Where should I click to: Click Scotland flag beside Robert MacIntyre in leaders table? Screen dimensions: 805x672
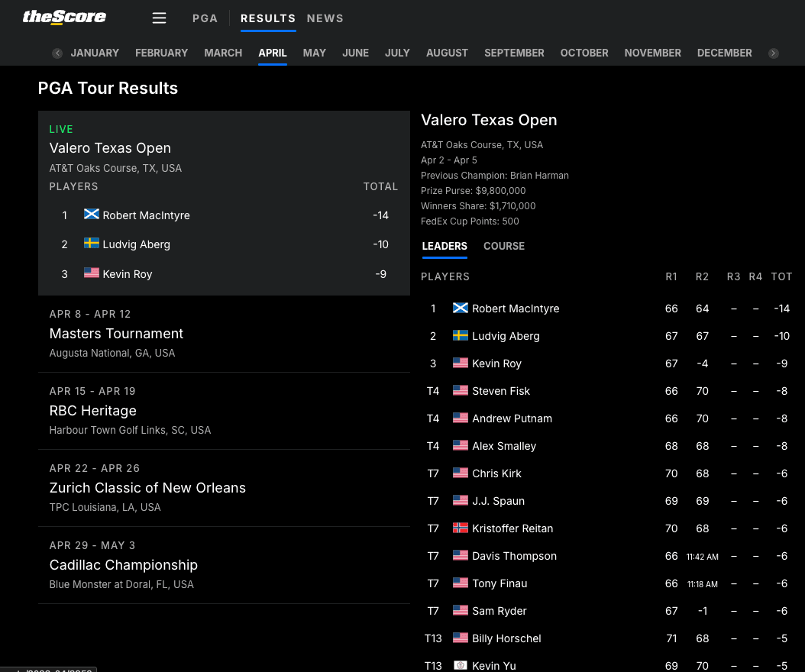461,309
